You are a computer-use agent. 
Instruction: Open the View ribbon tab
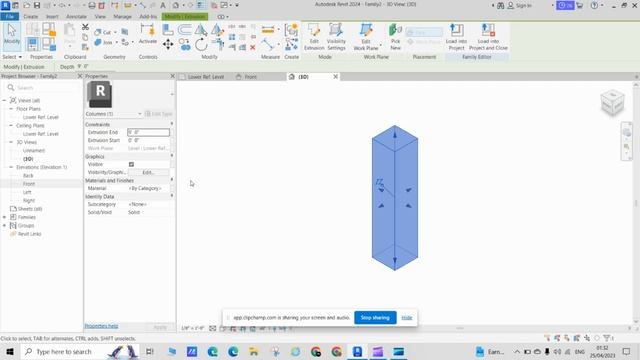pyautogui.click(x=100, y=17)
